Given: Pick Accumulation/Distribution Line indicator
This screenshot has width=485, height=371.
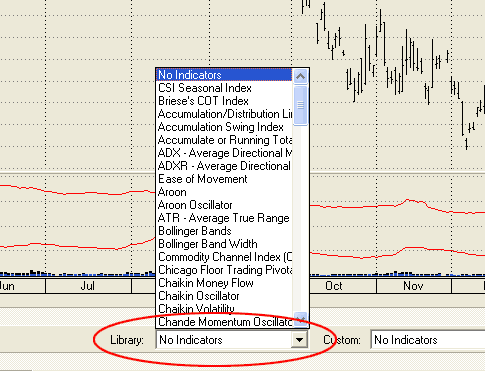Looking at the screenshot, I should click(x=224, y=114).
